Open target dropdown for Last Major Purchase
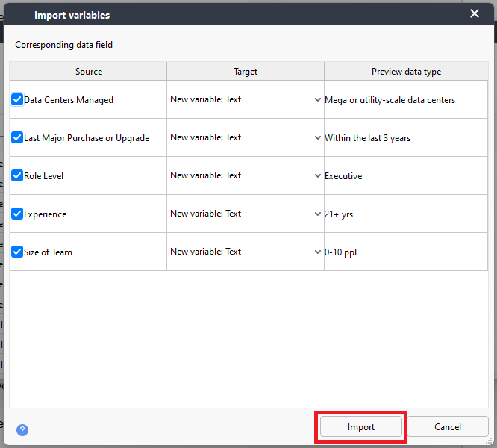The image size is (497, 448). 246,137
